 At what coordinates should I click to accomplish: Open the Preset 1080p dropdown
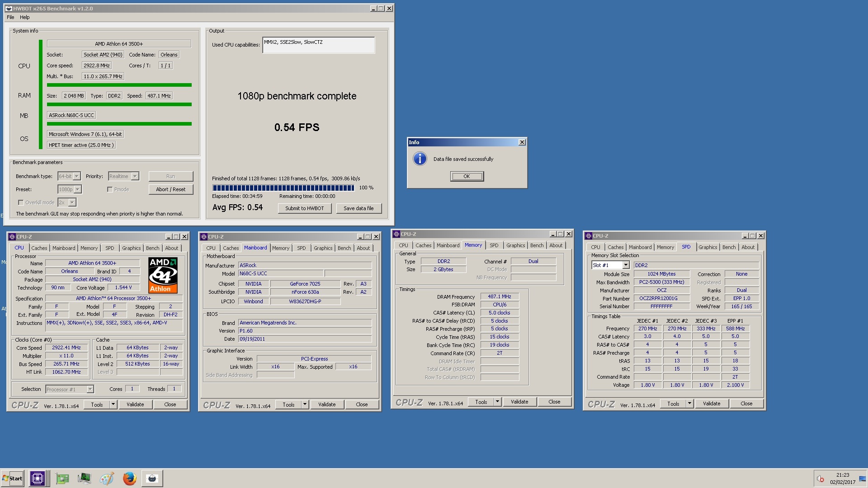tap(78, 189)
